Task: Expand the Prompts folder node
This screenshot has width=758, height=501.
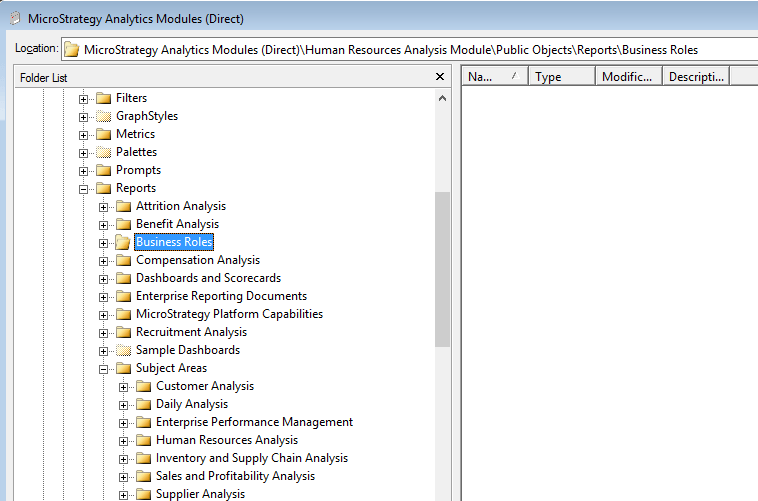Action: coord(84,170)
